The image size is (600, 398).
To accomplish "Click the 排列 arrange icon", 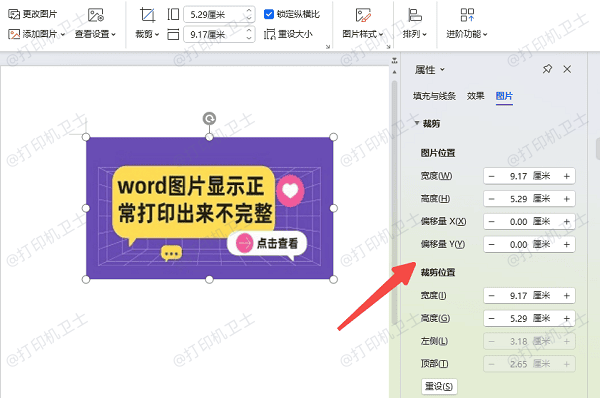I will [414, 15].
